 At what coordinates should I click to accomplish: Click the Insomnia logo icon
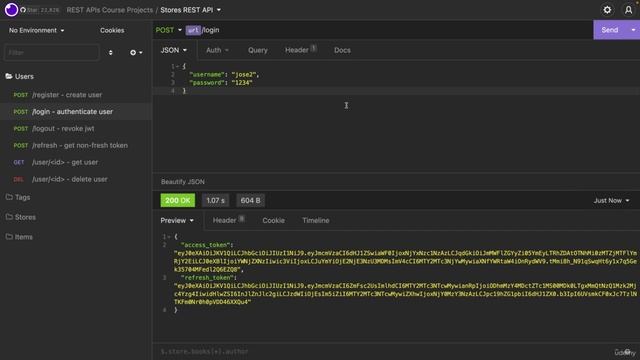(11, 10)
